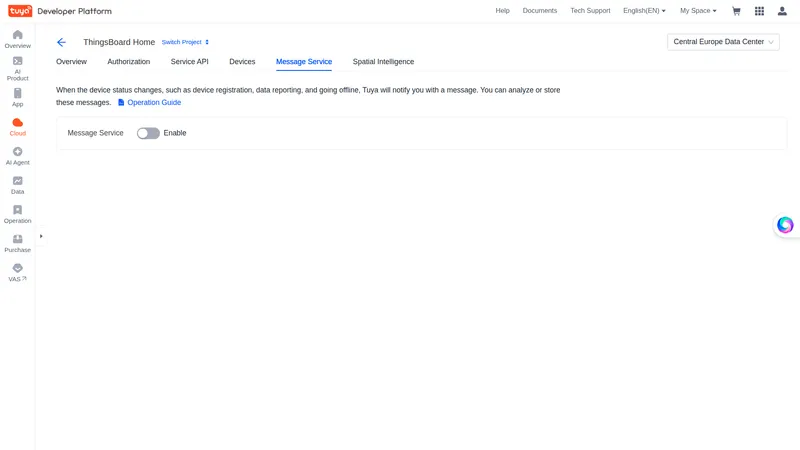Open Overview in the left sidebar
800x450 pixels.
coord(17,39)
